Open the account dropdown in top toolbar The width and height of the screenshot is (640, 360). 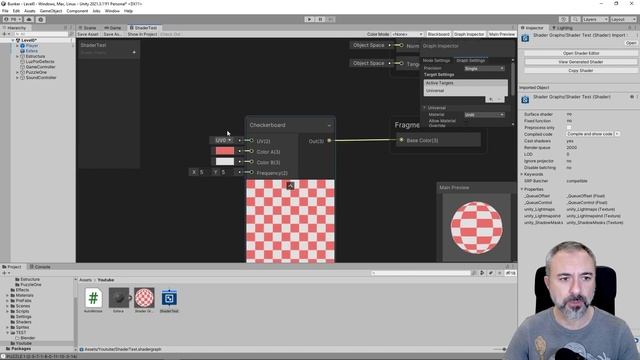pyautogui.click(x=12, y=19)
